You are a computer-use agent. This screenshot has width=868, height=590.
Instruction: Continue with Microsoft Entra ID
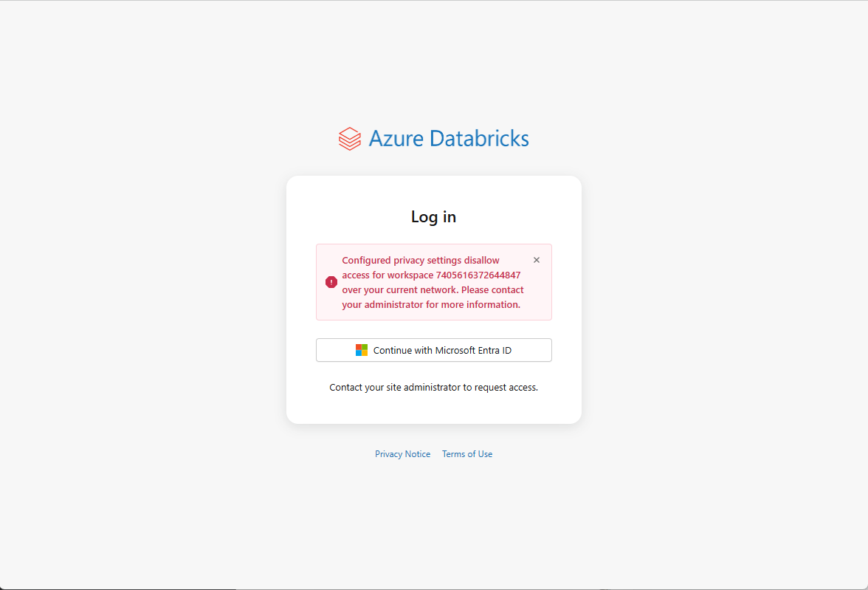click(434, 350)
